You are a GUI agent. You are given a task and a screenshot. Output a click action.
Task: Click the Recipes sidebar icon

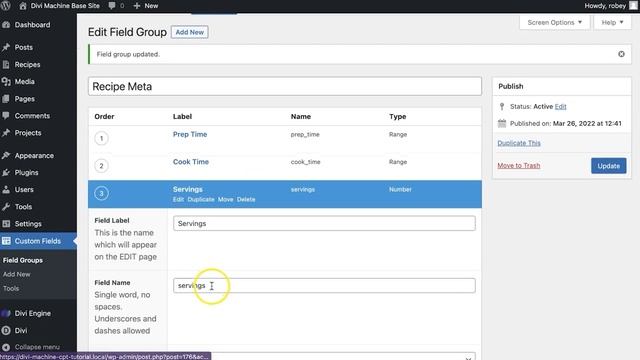pos(6,64)
